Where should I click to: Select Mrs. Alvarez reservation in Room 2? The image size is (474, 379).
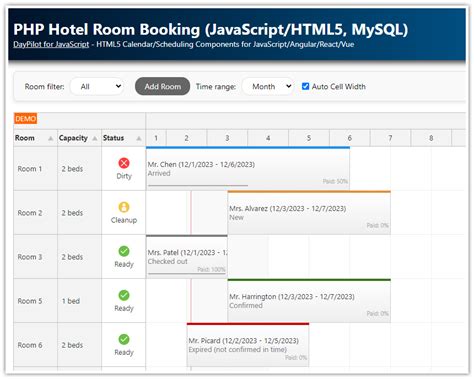[x=309, y=213]
